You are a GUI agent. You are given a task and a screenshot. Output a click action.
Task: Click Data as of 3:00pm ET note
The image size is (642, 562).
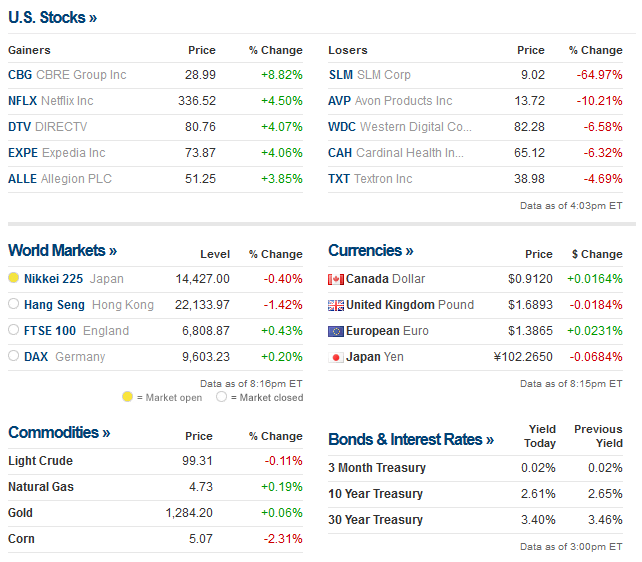[x=571, y=546]
